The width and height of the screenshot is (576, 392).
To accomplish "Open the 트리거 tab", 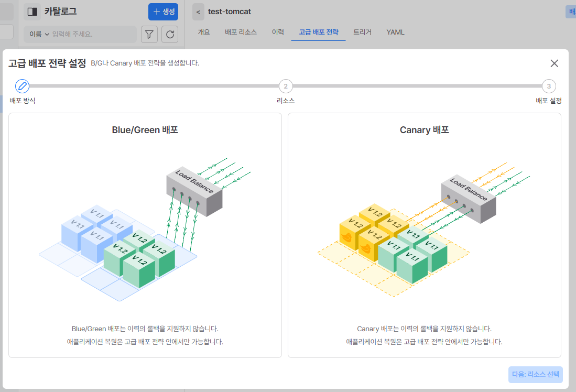I will tap(362, 32).
